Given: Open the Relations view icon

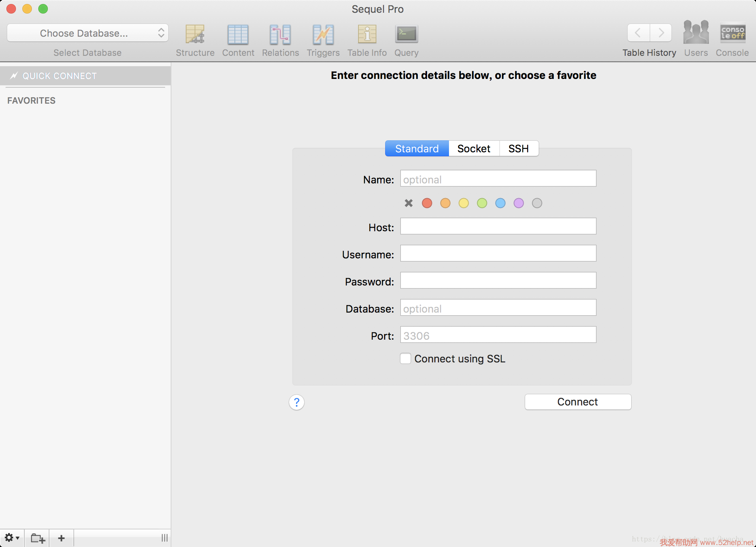Looking at the screenshot, I should [280, 35].
